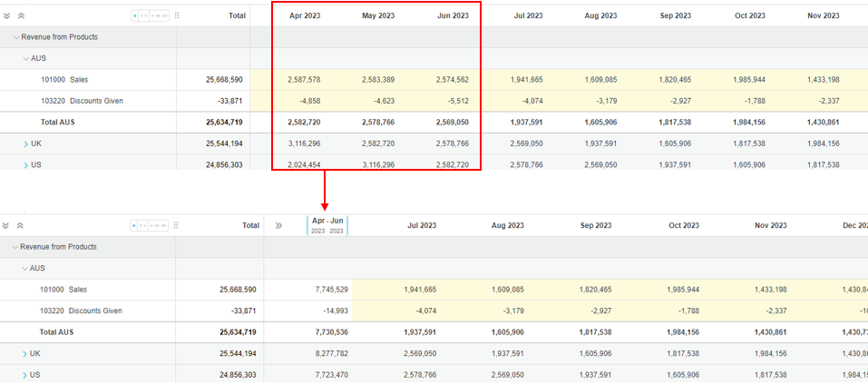Click collapse-all double chevron in bottom table
The image size is (868, 385).
(21, 225)
